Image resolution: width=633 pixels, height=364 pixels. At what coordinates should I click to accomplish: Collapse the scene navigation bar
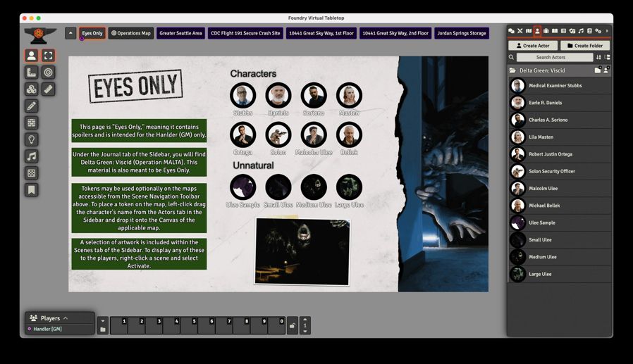[x=70, y=33]
